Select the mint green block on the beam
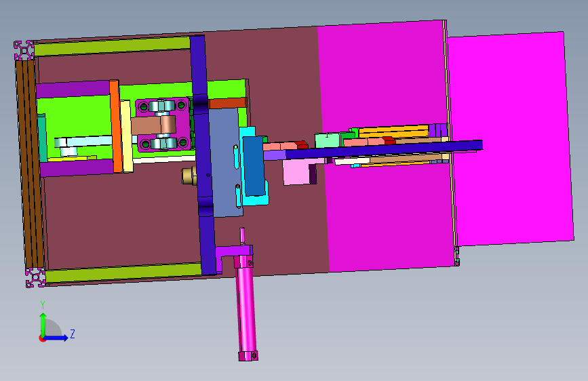Image resolution: width=588 pixels, height=381 pixels. 327,140
